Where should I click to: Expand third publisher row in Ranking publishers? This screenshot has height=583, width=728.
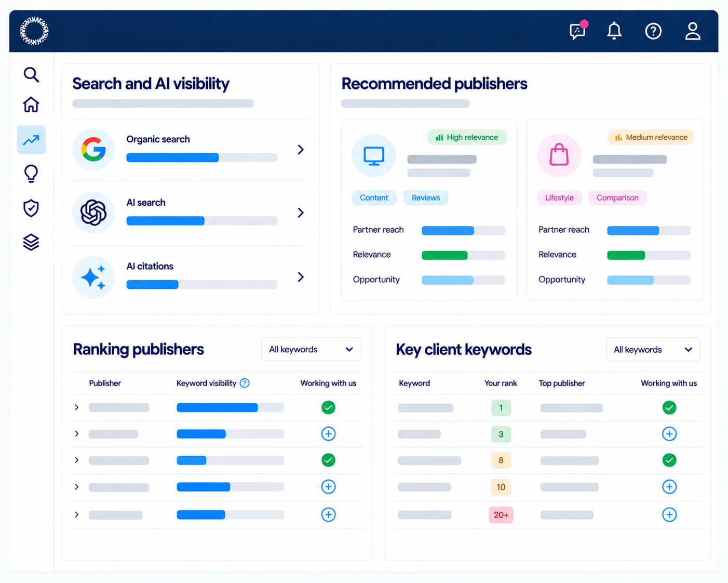tap(77, 460)
